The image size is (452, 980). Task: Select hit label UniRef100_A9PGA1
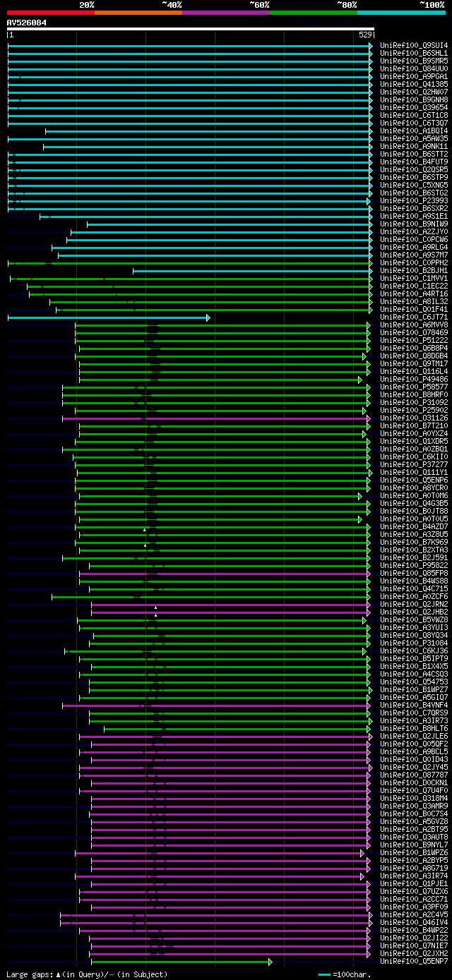click(414, 76)
